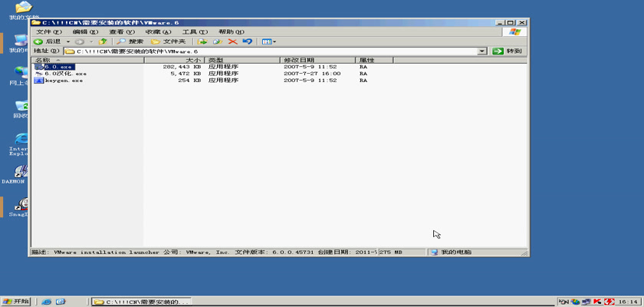Open the 编辑(E) menu
The height and width of the screenshot is (307, 644).
(x=85, y=31)
